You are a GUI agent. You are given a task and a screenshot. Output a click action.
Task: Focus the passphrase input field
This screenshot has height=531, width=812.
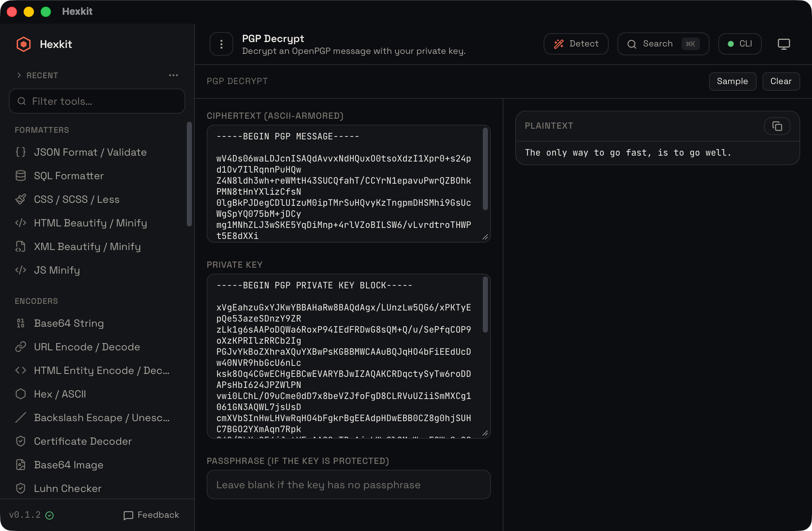coord(348,485)
